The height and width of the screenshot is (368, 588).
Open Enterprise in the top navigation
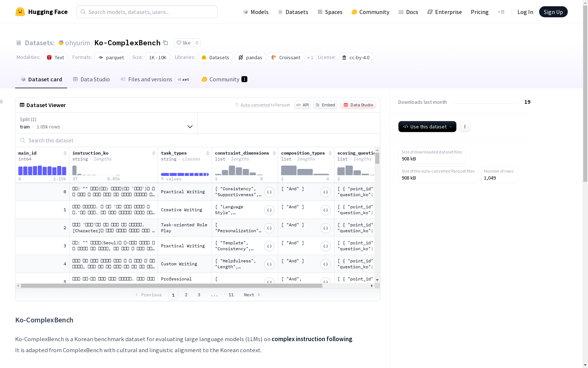coord(444,12)
